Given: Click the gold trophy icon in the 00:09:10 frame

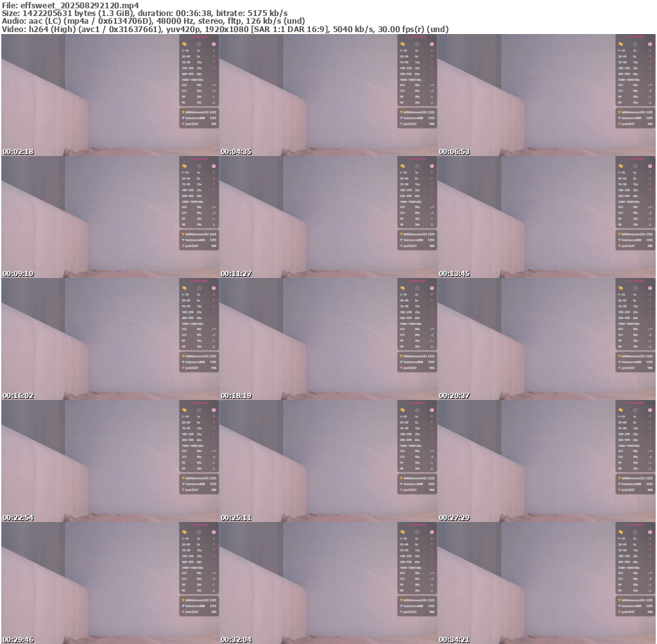Looking at the screenshot, I should (x=183, y=234).
